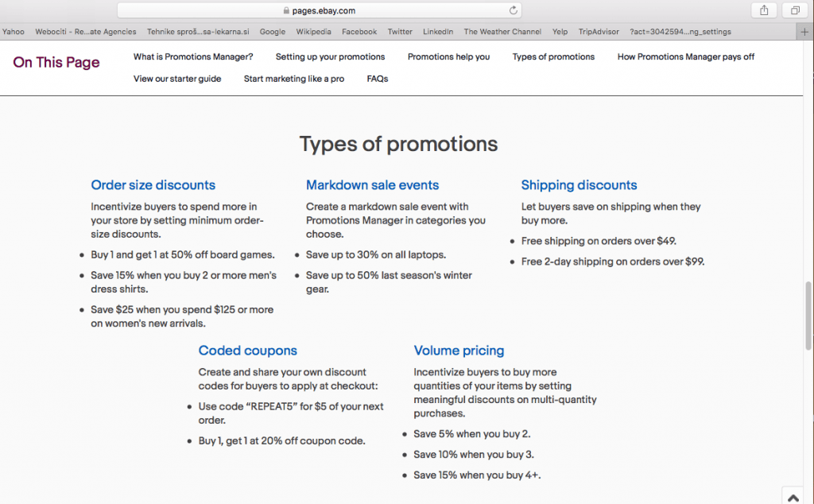Launch the LinkedIn bookmark
Image resolution: width=814 pixels, height=504 pixels.
(x=438, y=32)
